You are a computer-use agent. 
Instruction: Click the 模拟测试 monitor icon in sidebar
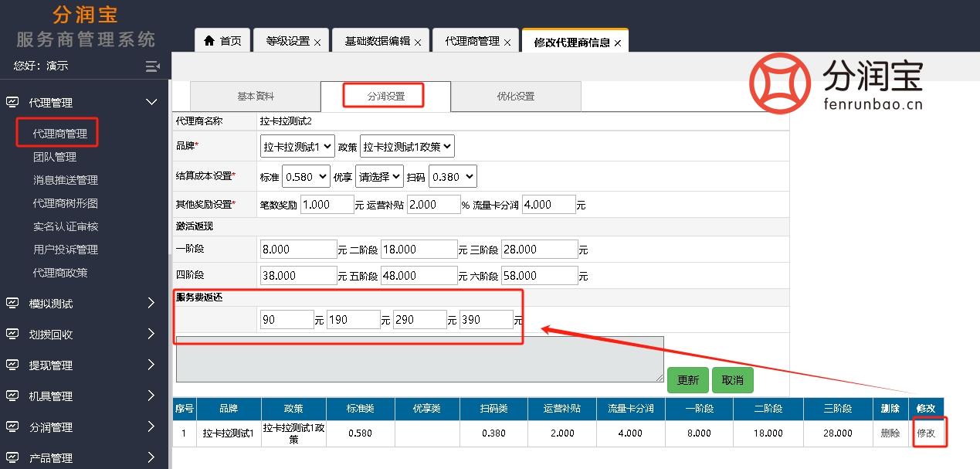coord(12,304)
